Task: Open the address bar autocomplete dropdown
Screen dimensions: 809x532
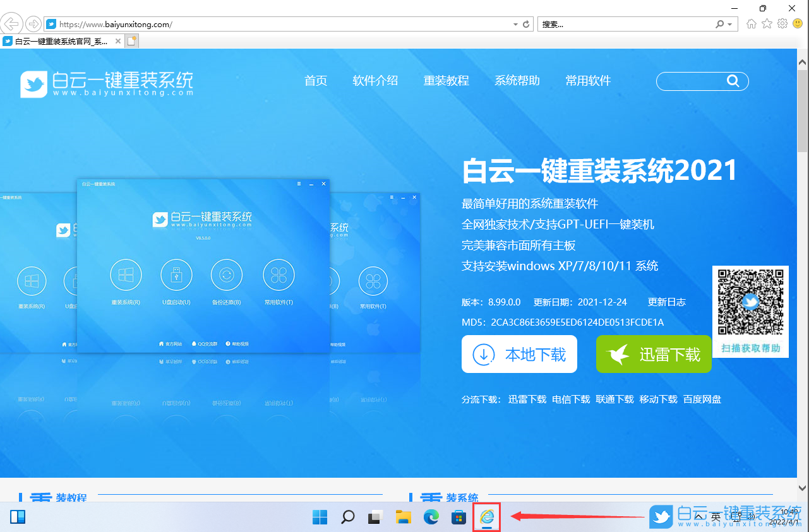Action: coord(514,23)
